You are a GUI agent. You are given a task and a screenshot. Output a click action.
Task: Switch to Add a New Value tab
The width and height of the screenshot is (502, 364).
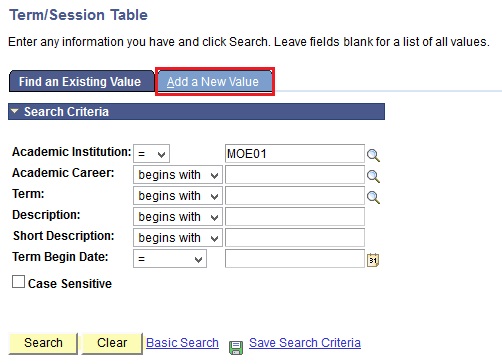pos(215,81)
